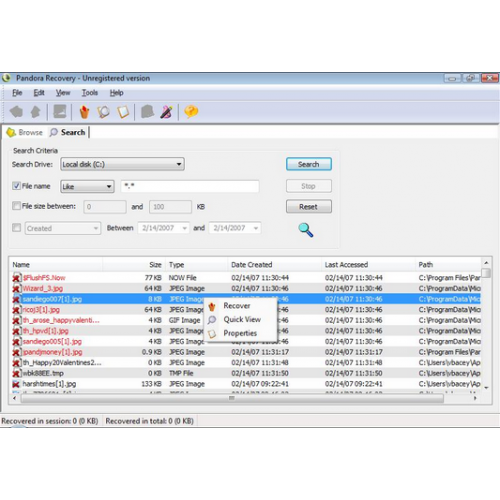This screenshot has width=500, height=500.
Task: Click the file name pattern input field
Action: tap(190, 186)
